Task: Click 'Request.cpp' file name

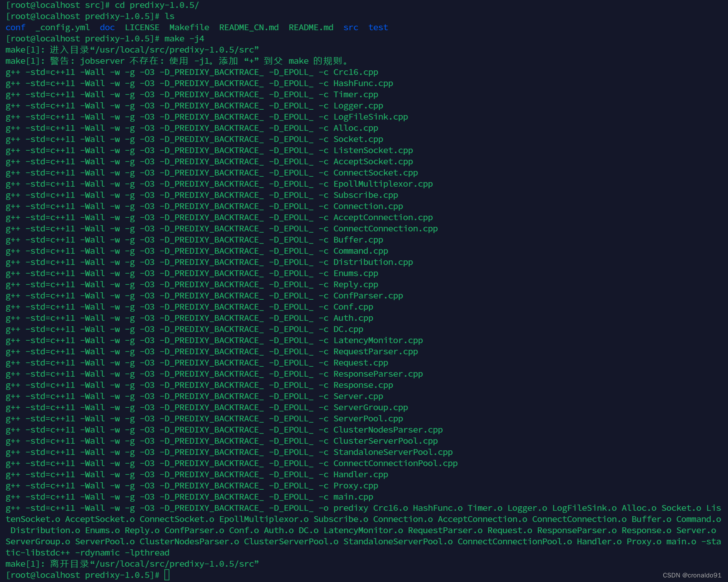Action: click(361, 363)
